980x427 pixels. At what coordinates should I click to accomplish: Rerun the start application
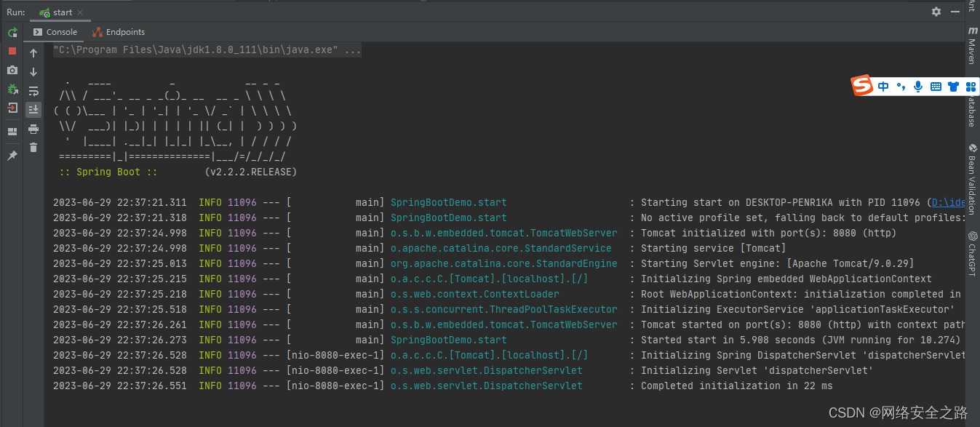click(x=12, y=33)
